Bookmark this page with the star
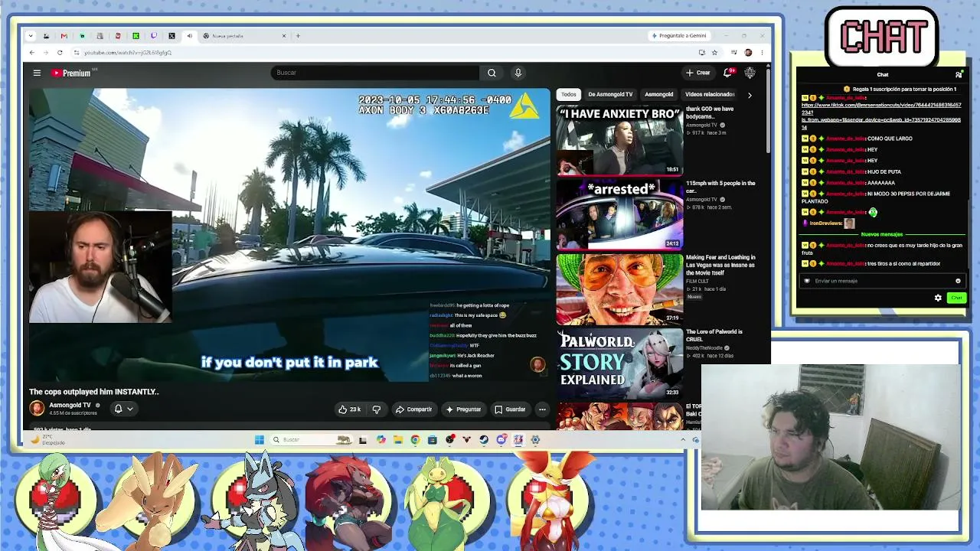 tap(714, 53)
